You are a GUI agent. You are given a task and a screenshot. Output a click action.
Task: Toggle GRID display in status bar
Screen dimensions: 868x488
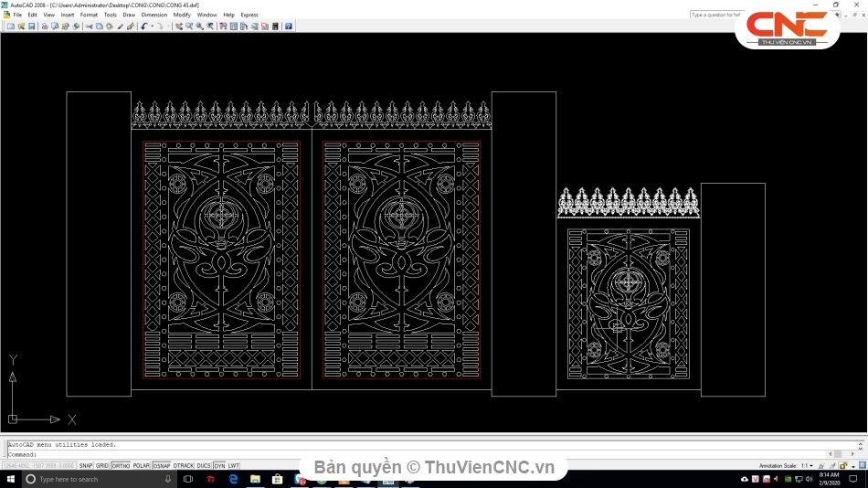tap(102, 466)
